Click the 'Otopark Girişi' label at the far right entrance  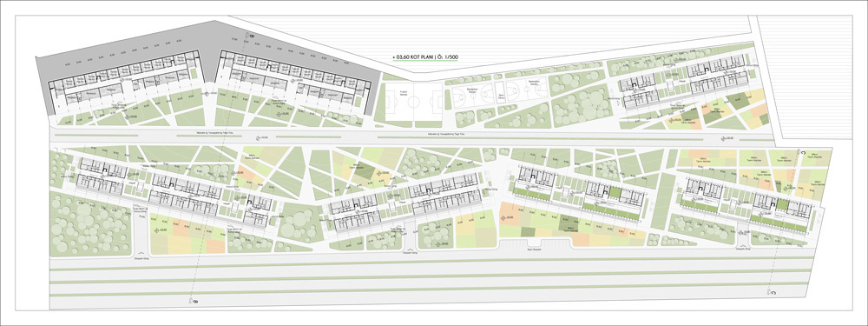pyautogui.click(x=742, y=249)
